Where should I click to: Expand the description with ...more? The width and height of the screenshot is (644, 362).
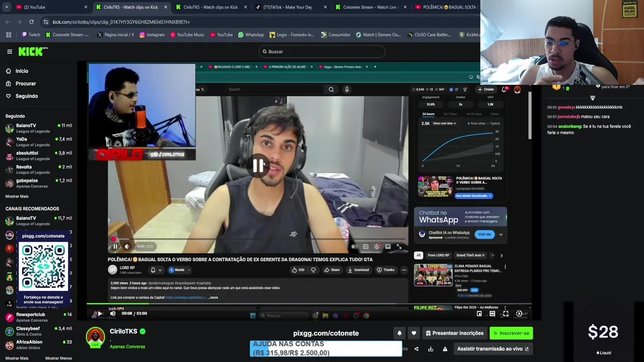click(x=213, y=298)
